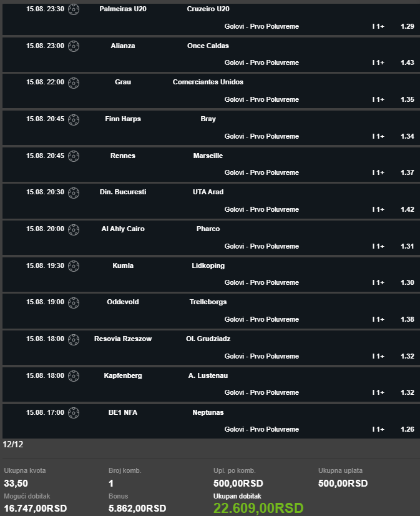Click the soccer ball icon beside Alianza
This screenshot has height=516, width=420.
click(x=74, y=46)
